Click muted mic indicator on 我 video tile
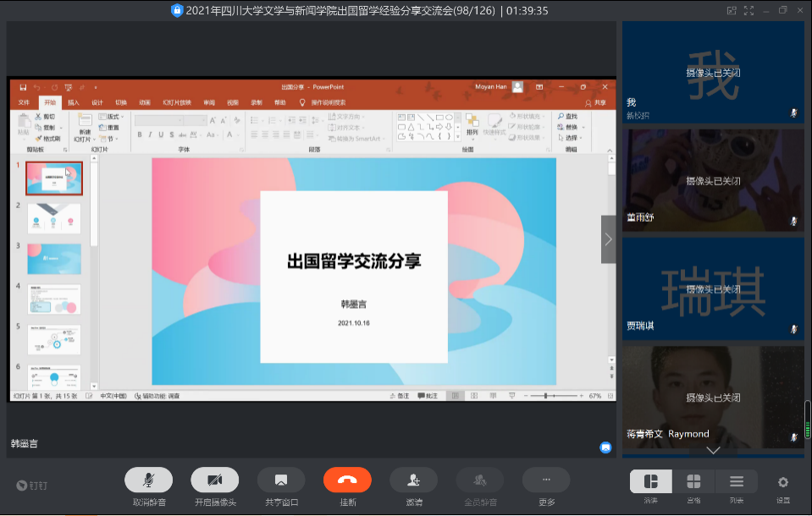This screenshot has width=812, height=516. click(x=794, y=113)
